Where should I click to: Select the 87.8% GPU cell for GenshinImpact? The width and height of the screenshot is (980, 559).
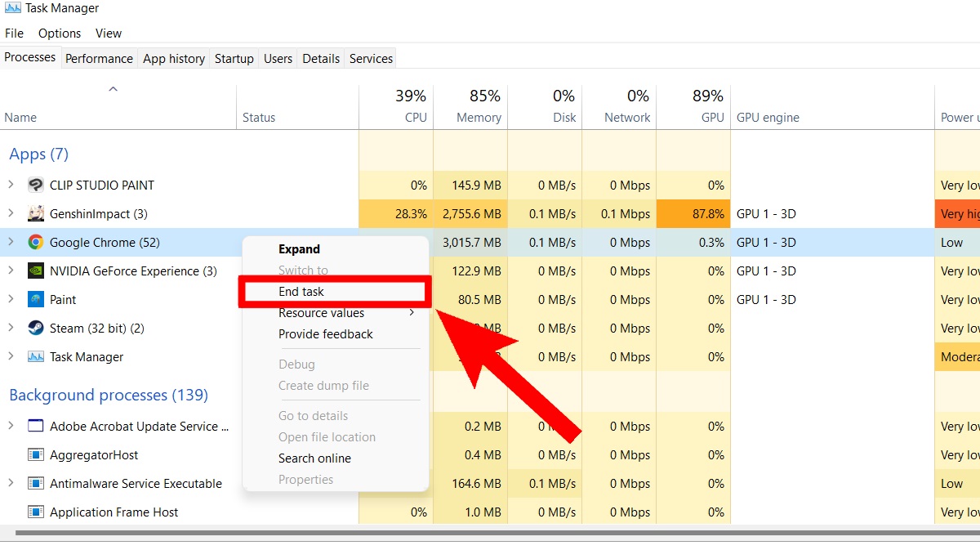coord(693,214)
